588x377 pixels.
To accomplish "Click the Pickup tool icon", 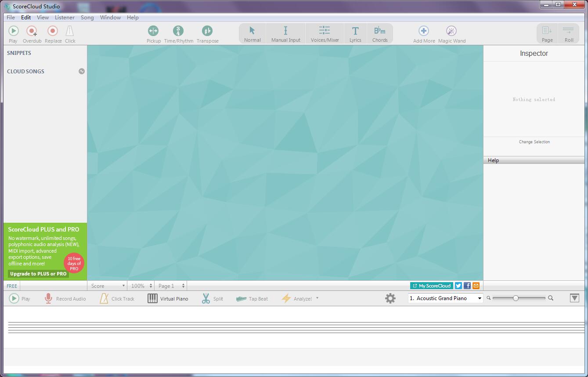I will click(153, 31).
